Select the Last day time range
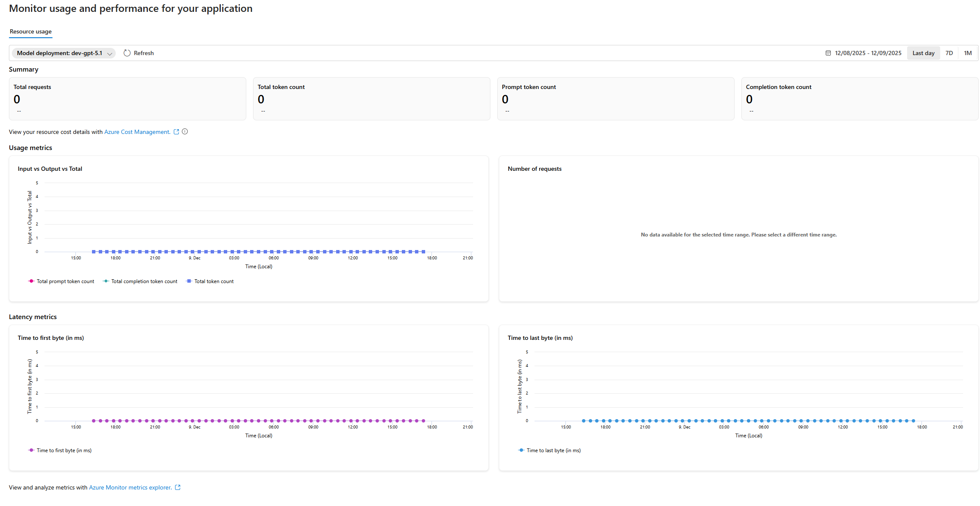Viewport: 980px width, 506px height. [923, 53]
